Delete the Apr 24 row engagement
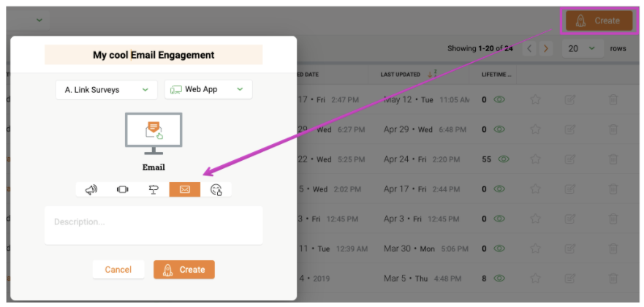644x307 pixels. point(613,159)
